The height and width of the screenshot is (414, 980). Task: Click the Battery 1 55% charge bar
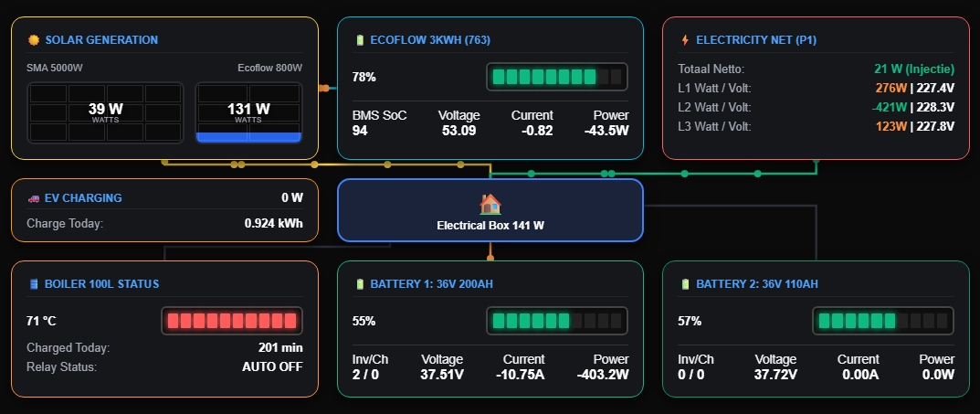pyautogui.click(x=557, y=321)
